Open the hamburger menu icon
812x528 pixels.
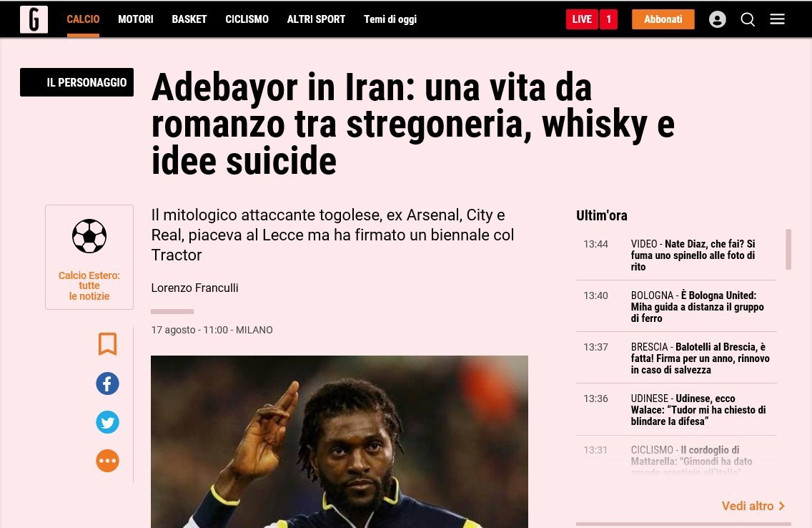click(x=777, y=19)
